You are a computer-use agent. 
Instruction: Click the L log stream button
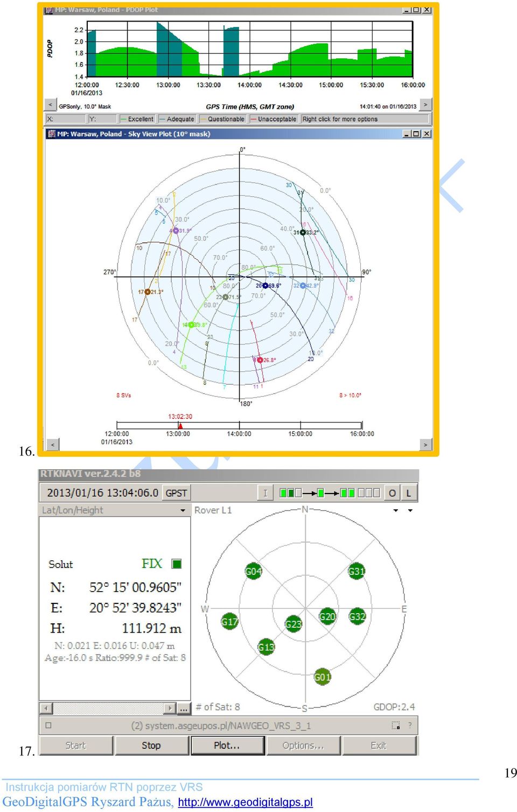tap(409, 493)
